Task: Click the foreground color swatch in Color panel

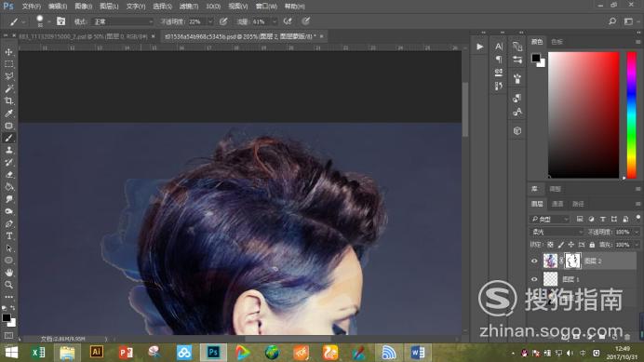Action: point(535,58)
